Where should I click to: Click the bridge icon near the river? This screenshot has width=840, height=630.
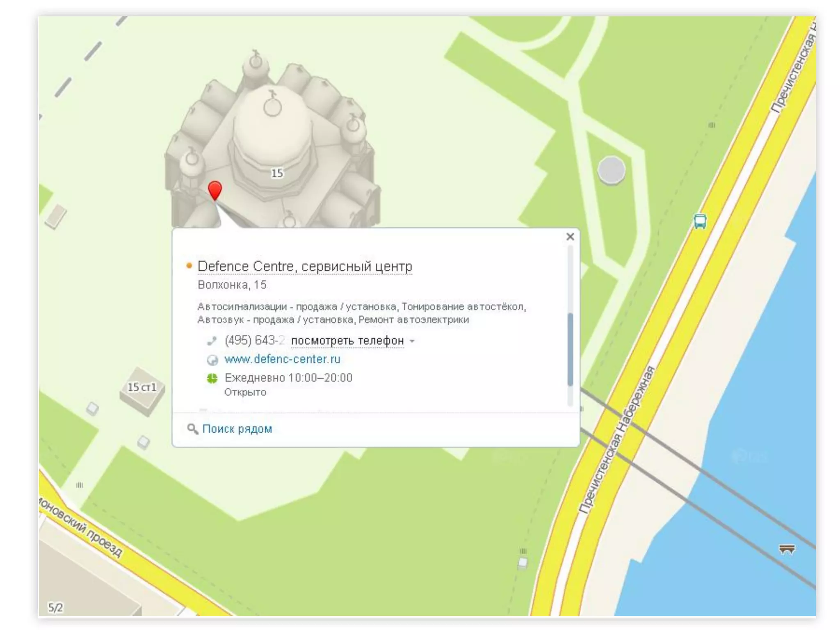tap(786, 549)
